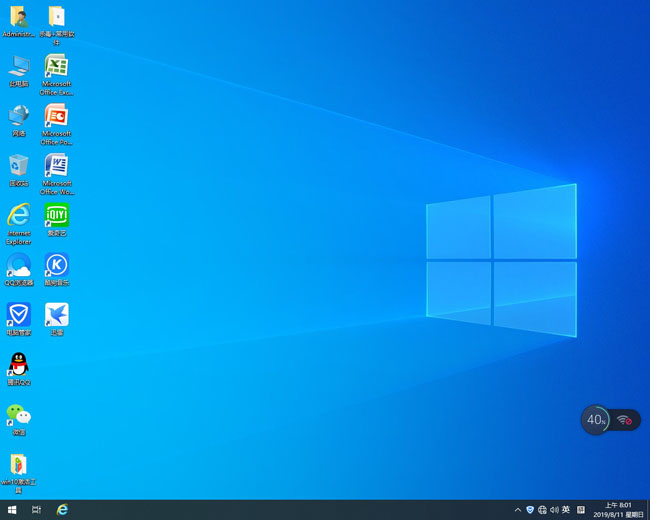The width and height of the screenshot is (650, 520).
Task: Open the taskbar clock and date
Action: 617,510
